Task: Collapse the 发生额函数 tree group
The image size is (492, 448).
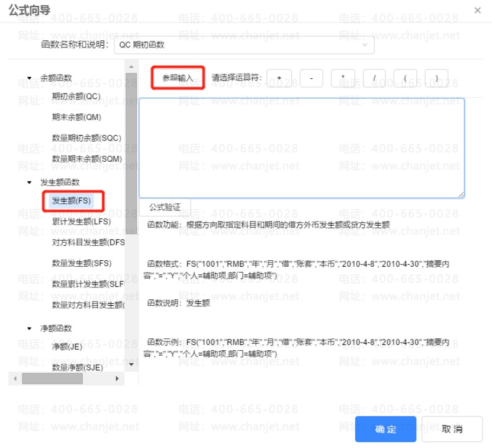Action: (x=30, y=183)
